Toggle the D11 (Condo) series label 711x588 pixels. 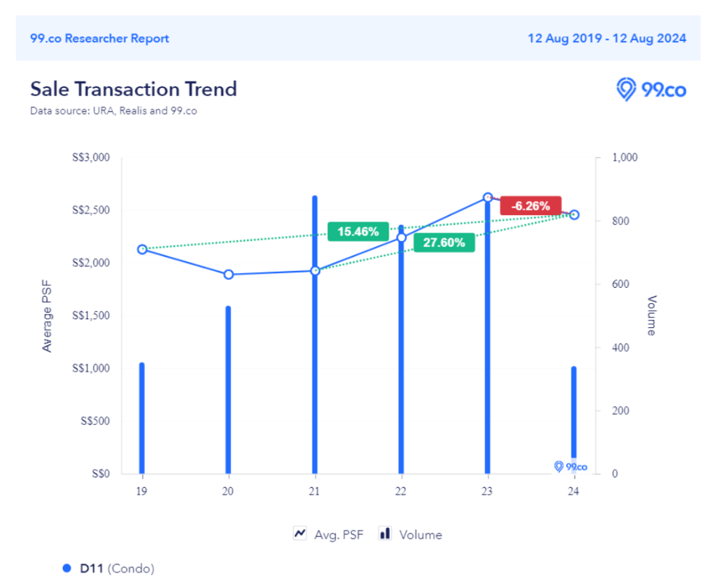pyautogui.click(x=117, y=568)
